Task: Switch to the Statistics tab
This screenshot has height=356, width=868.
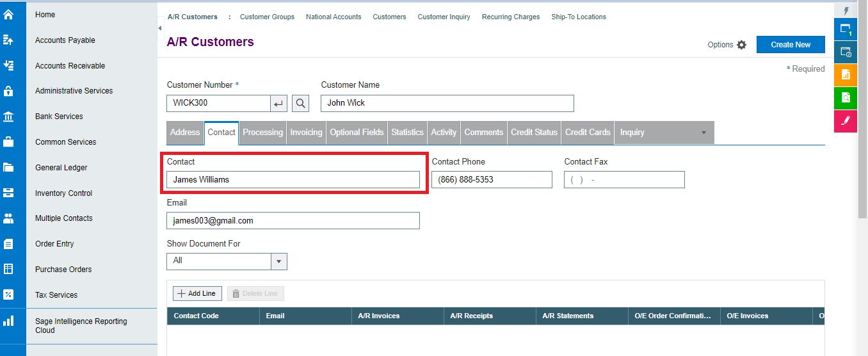Action: pos(407,133)
